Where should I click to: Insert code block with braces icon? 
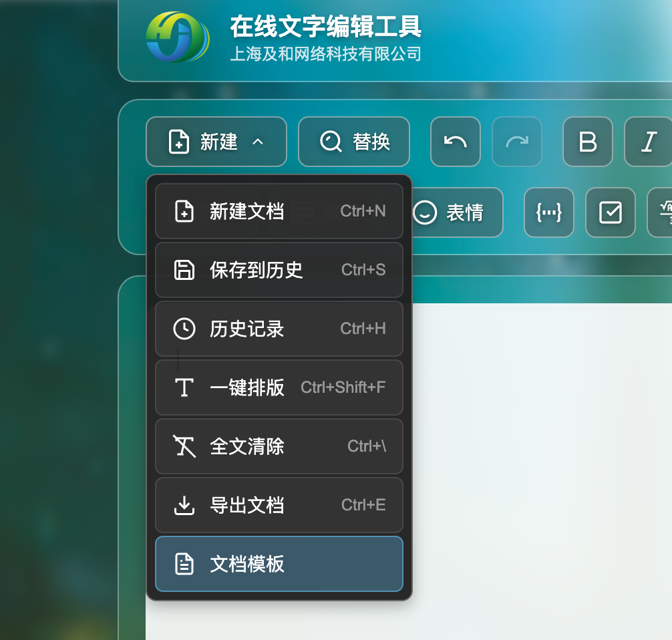[x=549, y=212]
